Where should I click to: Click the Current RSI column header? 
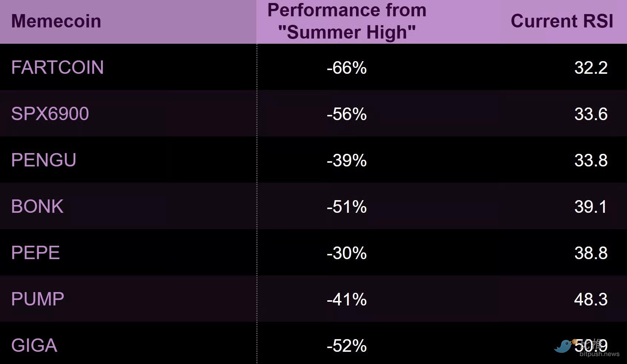click(562, 21)
